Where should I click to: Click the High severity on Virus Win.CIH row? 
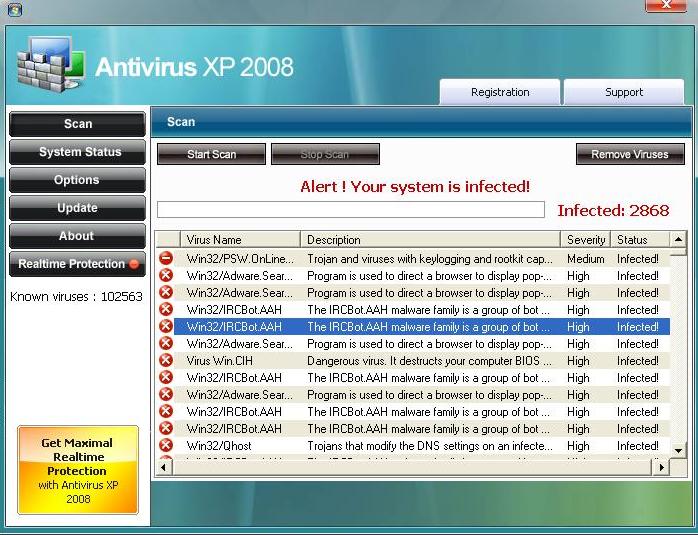click(578, 361)
